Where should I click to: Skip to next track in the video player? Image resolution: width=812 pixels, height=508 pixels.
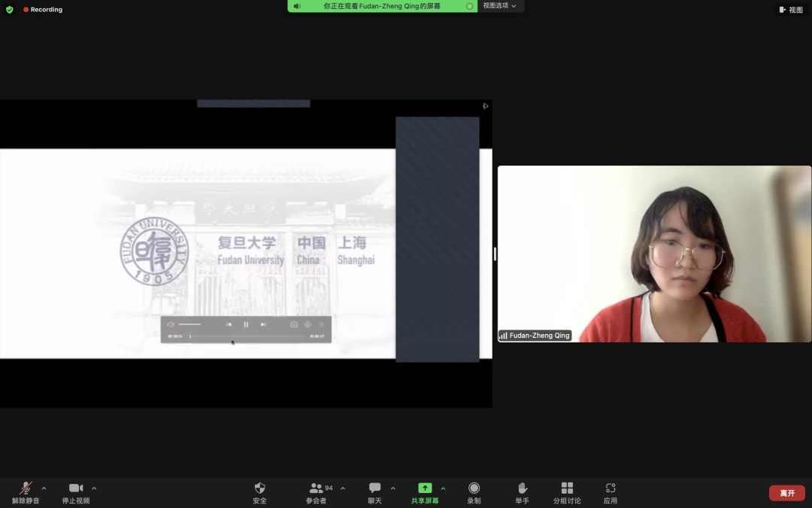click(x=263, y=324)
